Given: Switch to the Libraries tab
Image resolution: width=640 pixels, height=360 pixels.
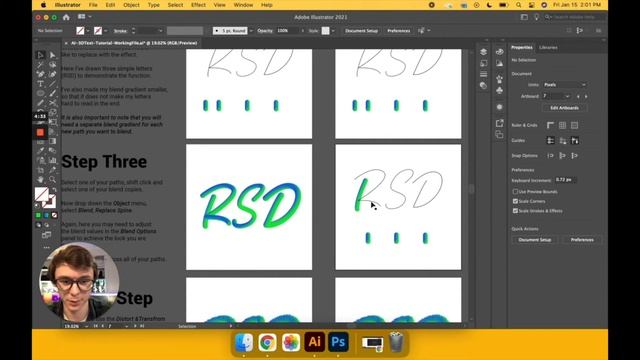Looking at the screenshot, I should [548, 47].
